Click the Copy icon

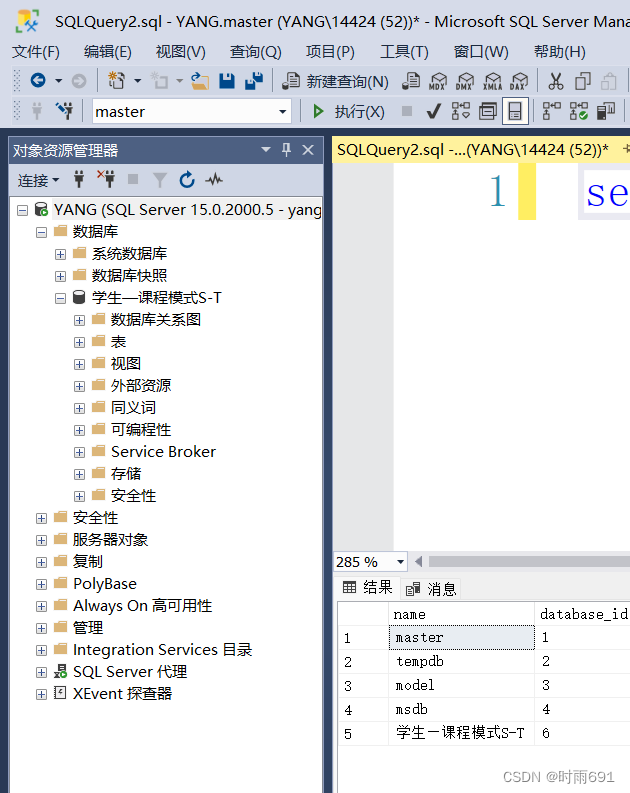click(582, 81)
